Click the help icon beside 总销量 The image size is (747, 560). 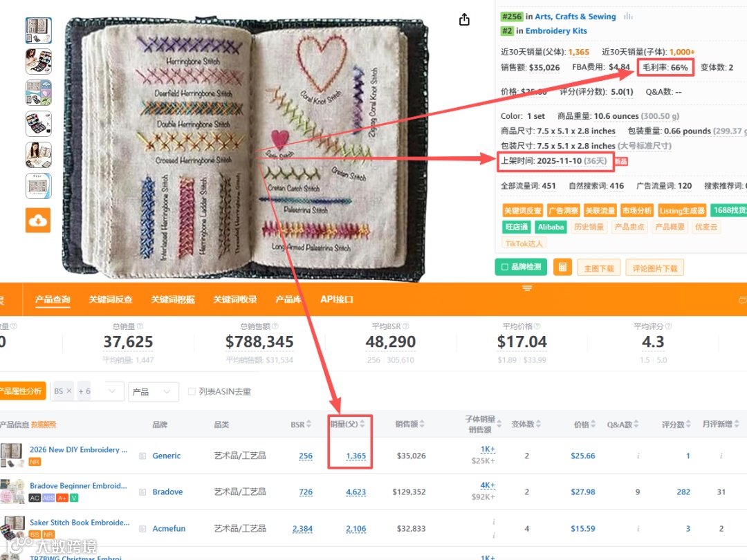coord(140,326)
